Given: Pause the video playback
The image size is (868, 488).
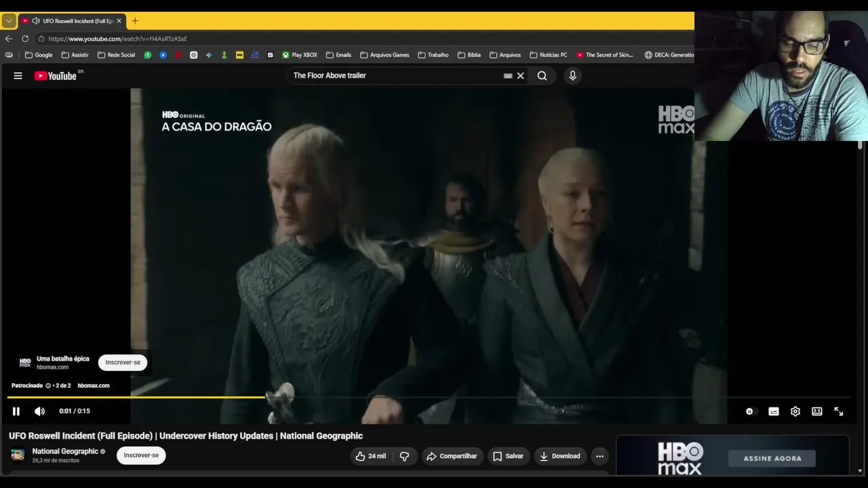Looking at the screenshot, I should coord(16,411).
